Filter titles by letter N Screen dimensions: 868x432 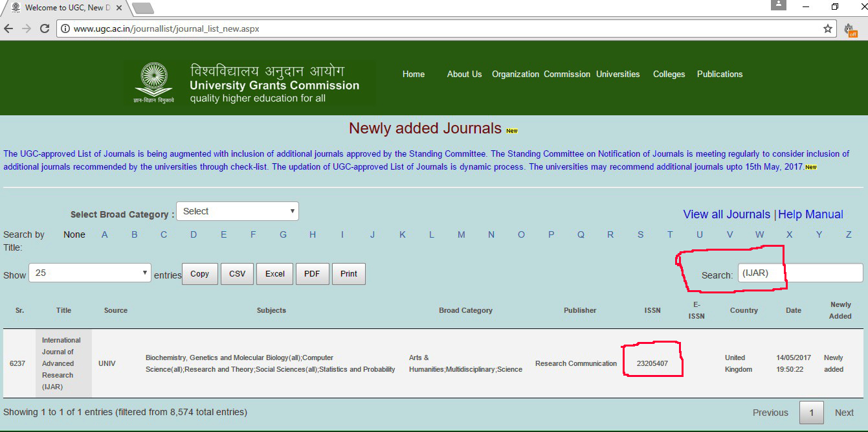(x=491, y=234)
